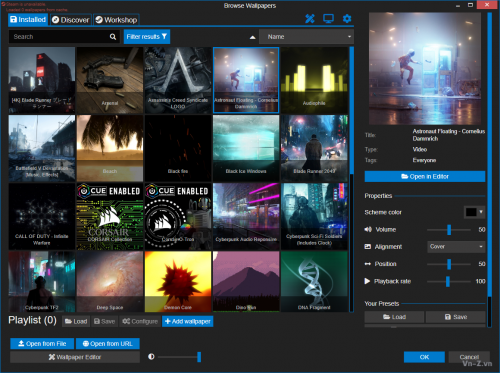
Task: Switch to the Workshop tab
Action: 116,20
